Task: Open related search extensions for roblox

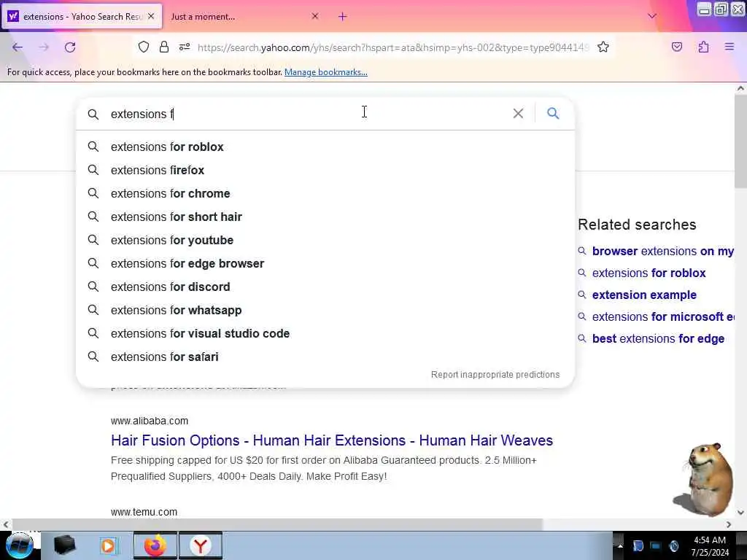Action: click(649, 273)
